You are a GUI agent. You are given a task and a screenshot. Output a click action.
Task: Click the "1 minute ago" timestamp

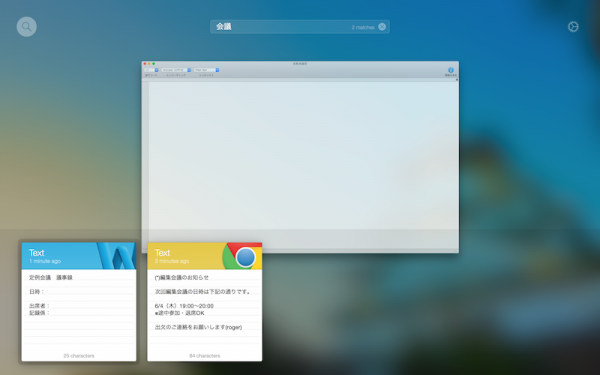click(45, 261)
